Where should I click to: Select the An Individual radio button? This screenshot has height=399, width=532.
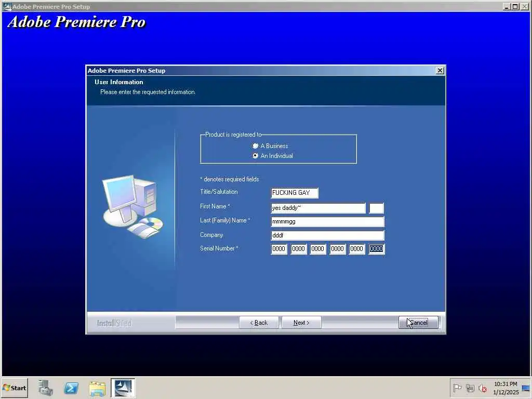pyautogui.click(x=255, y=156)
